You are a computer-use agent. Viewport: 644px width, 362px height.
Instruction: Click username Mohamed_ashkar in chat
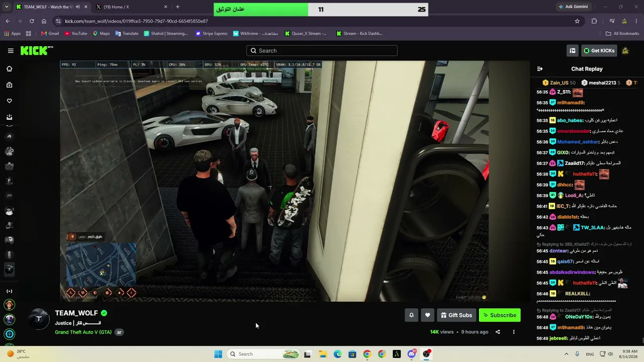tap(578, 142)
